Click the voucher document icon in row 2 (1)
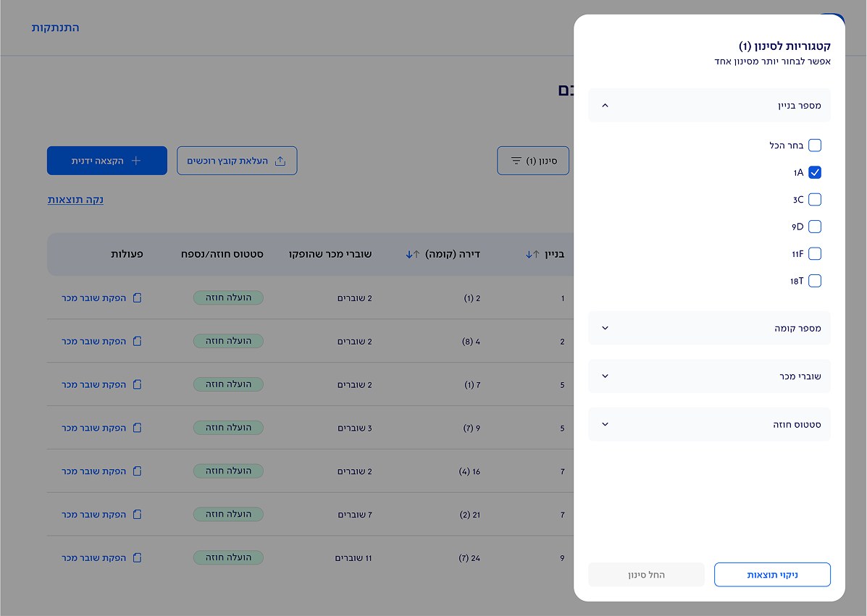The image size is (867, 616). pyautogui.click(x=138, y=298)
